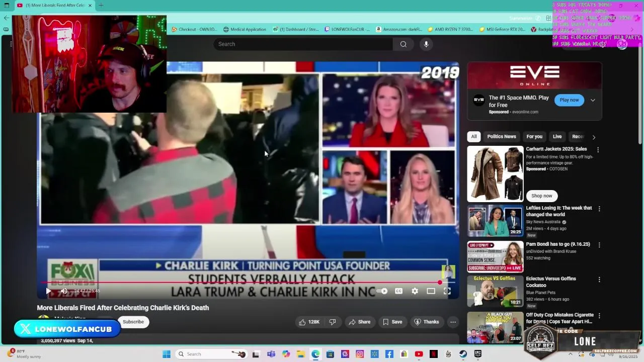Open File Explorer from the taskbar
The height and width of the screenshot is (362, 644).
pos(300,354)
